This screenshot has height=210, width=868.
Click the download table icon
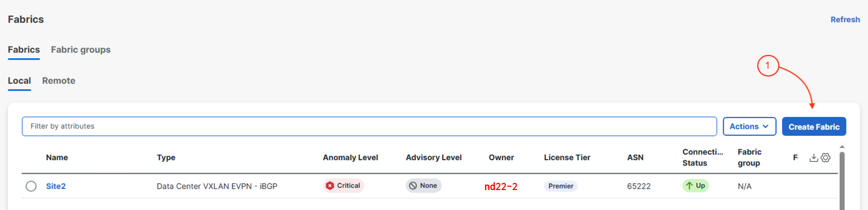coord(813,158)
